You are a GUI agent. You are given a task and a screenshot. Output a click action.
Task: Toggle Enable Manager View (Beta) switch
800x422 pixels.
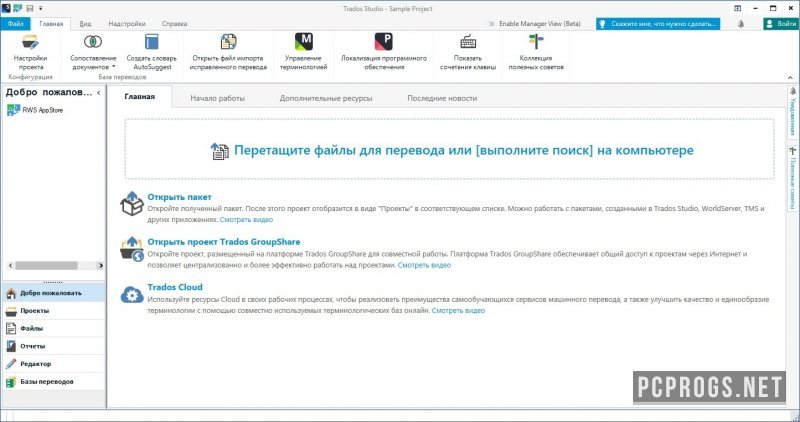point(490,22)
